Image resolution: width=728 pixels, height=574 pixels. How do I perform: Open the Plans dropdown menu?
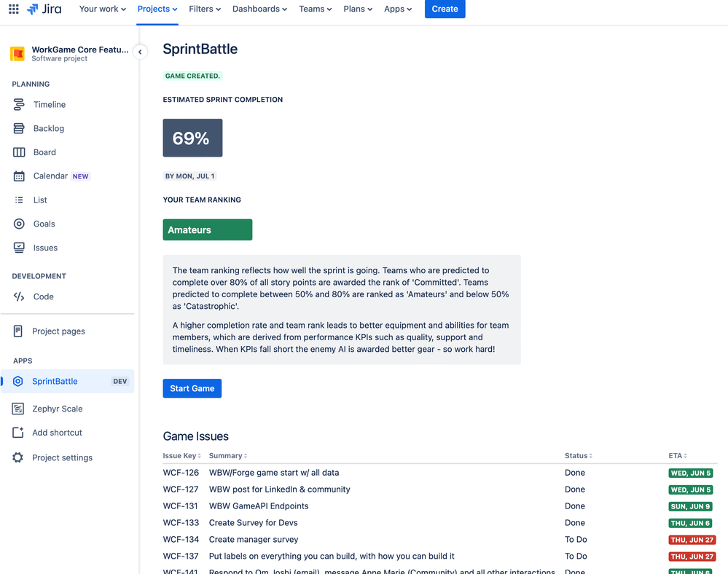pos(358,9)
